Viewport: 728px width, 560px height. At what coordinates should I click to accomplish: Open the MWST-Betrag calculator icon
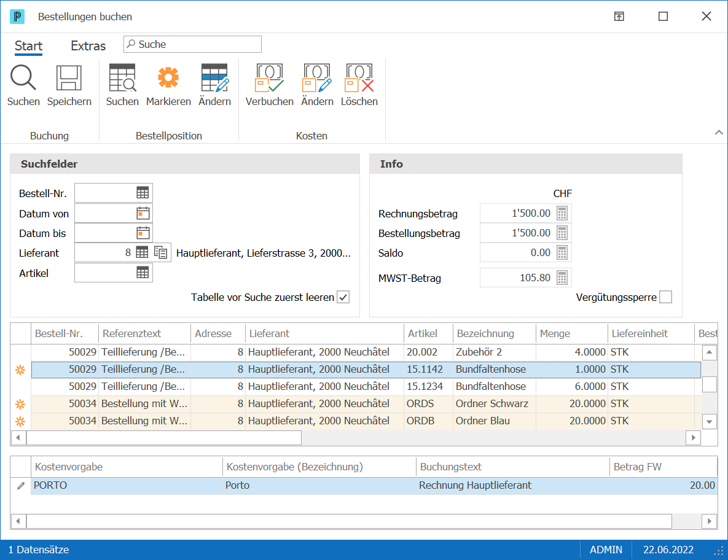[562, 278]
